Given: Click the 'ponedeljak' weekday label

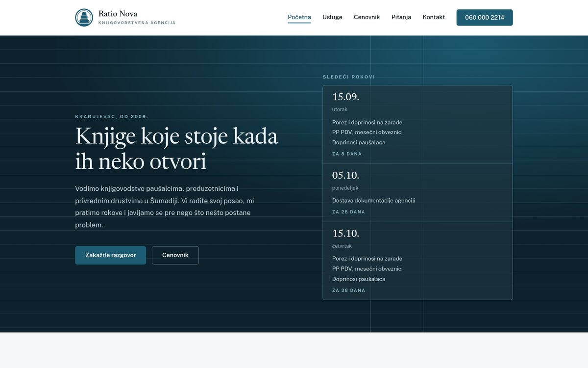Looking at the screenshot, I should 345,188.
